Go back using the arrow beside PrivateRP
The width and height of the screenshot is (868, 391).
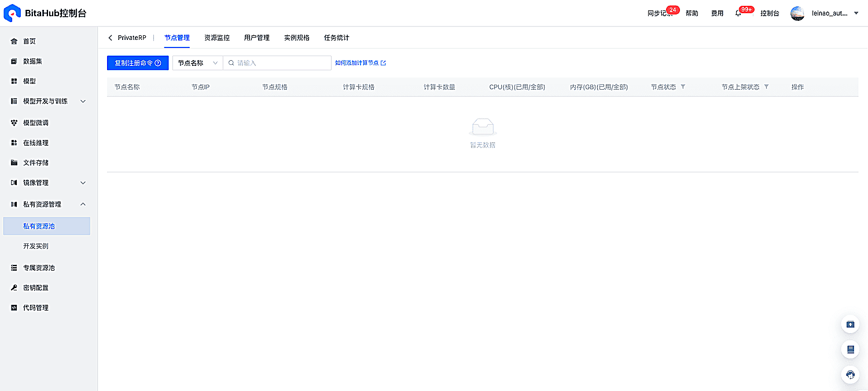coord(111,38)
